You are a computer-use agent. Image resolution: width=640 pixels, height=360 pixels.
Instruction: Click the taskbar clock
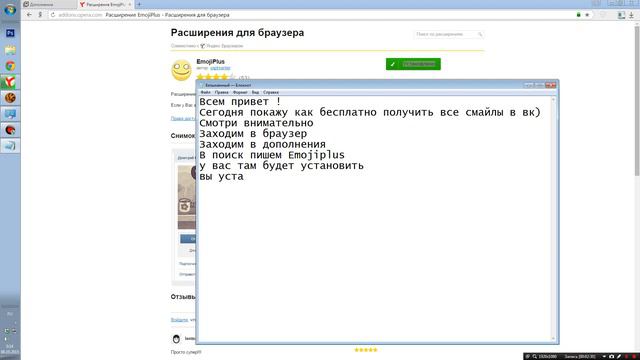tap(10, 349)
